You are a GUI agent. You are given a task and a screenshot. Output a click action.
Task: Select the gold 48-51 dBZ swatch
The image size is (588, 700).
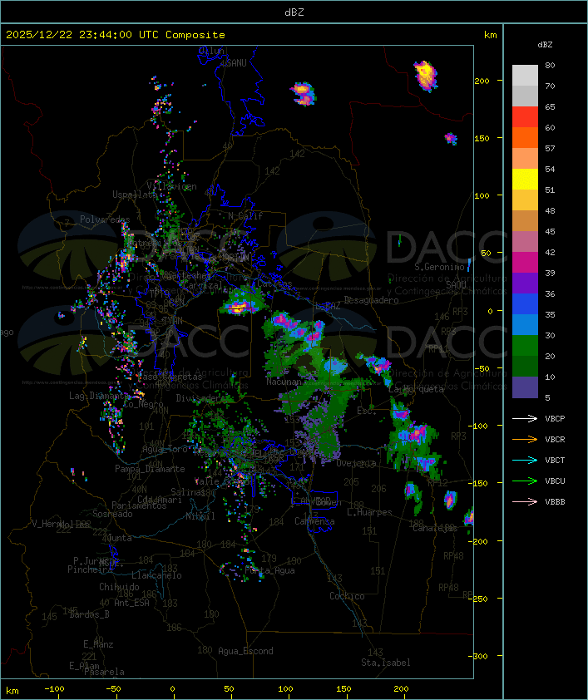tap(525, 200)
